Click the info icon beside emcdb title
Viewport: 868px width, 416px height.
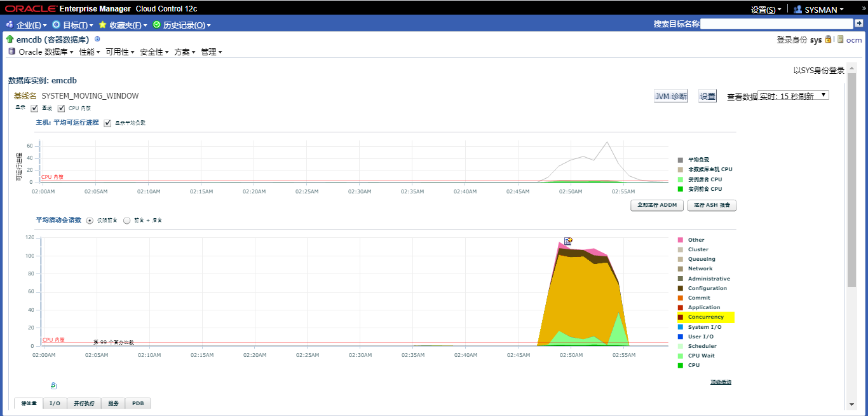[97, 39]
